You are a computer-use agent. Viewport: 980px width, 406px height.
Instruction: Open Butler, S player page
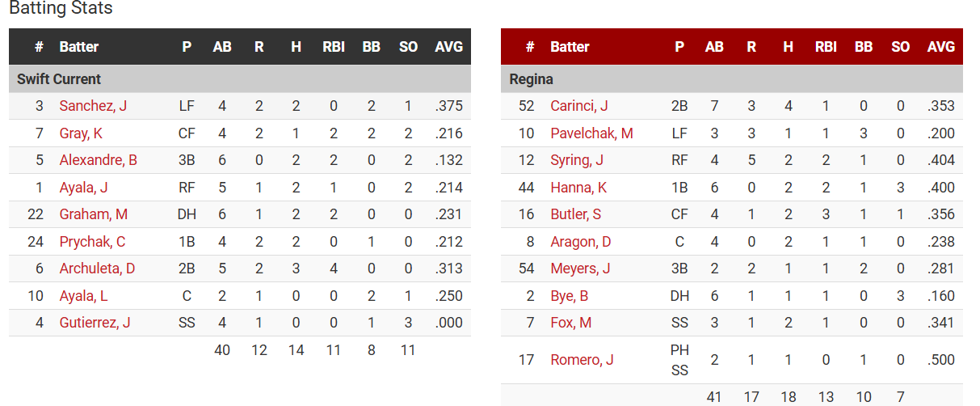[575, 214]
